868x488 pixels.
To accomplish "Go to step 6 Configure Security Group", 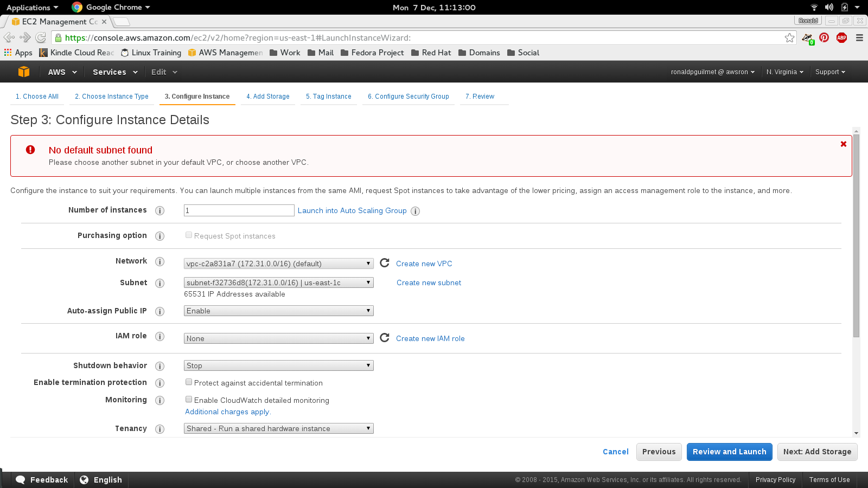I will click(x=409, y=97).
